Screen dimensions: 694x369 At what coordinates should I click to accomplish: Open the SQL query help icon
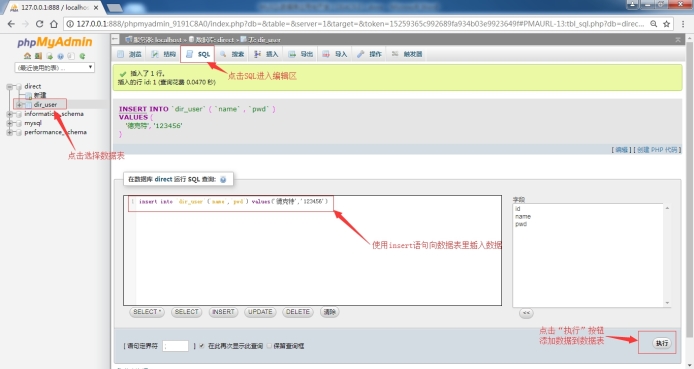point(223,179)
